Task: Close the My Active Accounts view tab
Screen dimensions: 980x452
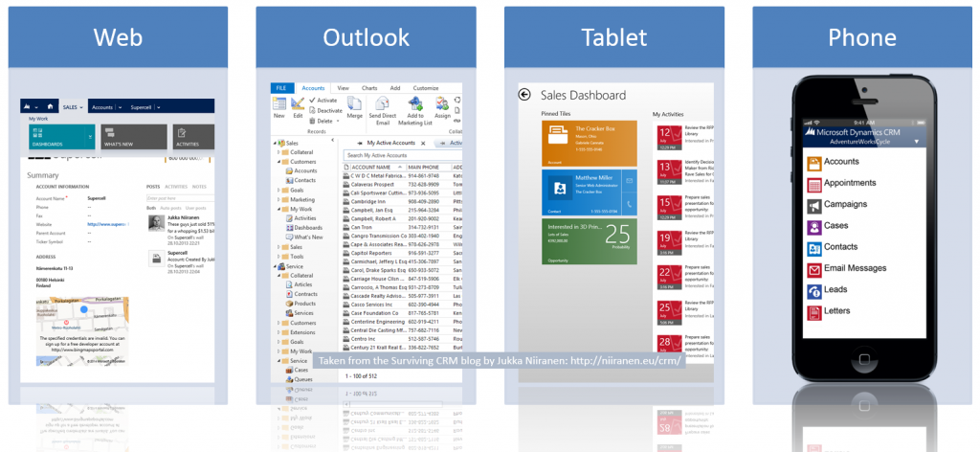Action: [x=423, y=143]
